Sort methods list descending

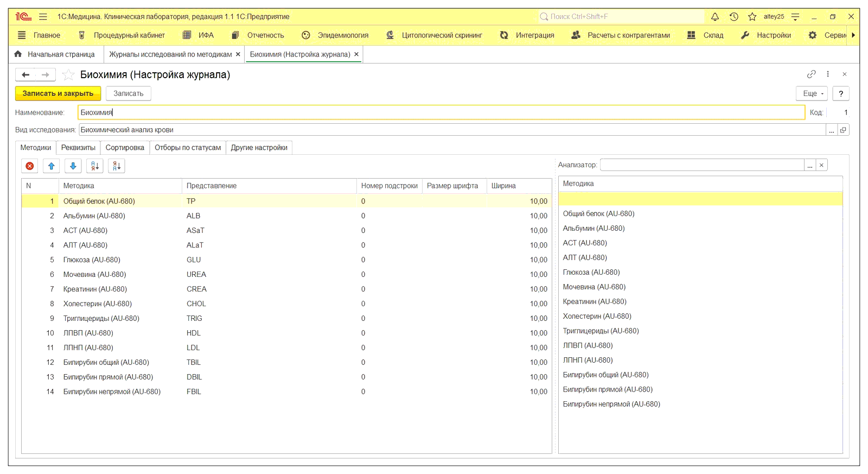(x=117, y=166)
